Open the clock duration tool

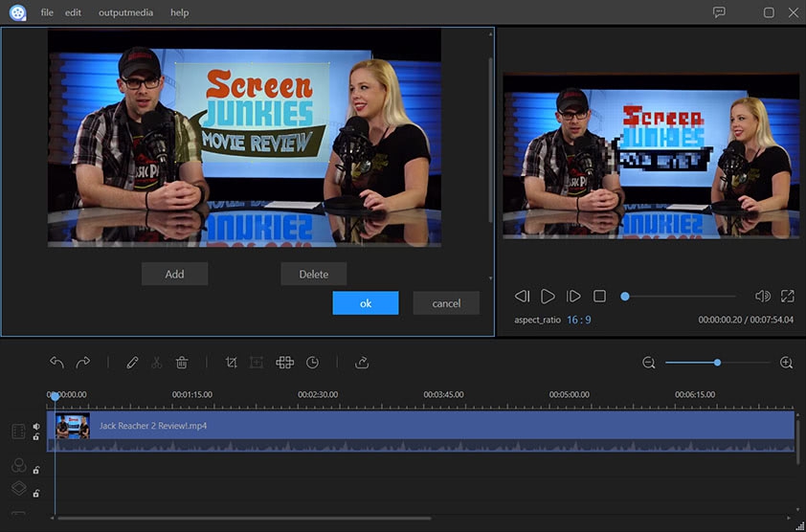pos(312,363)
